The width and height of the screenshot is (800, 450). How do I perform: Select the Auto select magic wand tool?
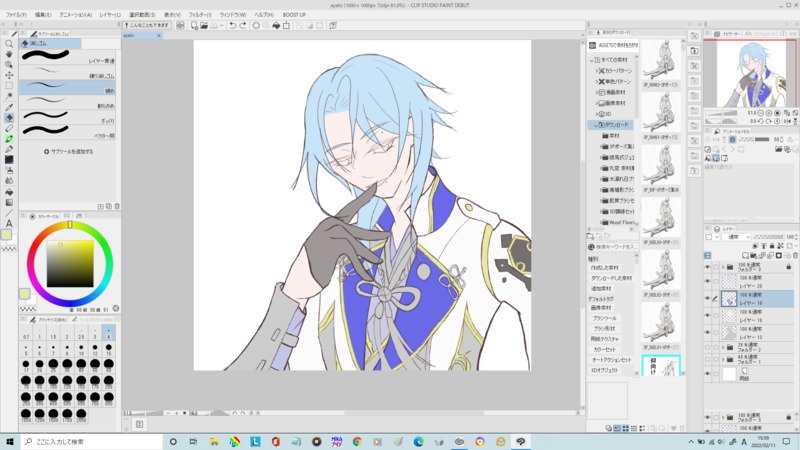click(x=9, y=96)
